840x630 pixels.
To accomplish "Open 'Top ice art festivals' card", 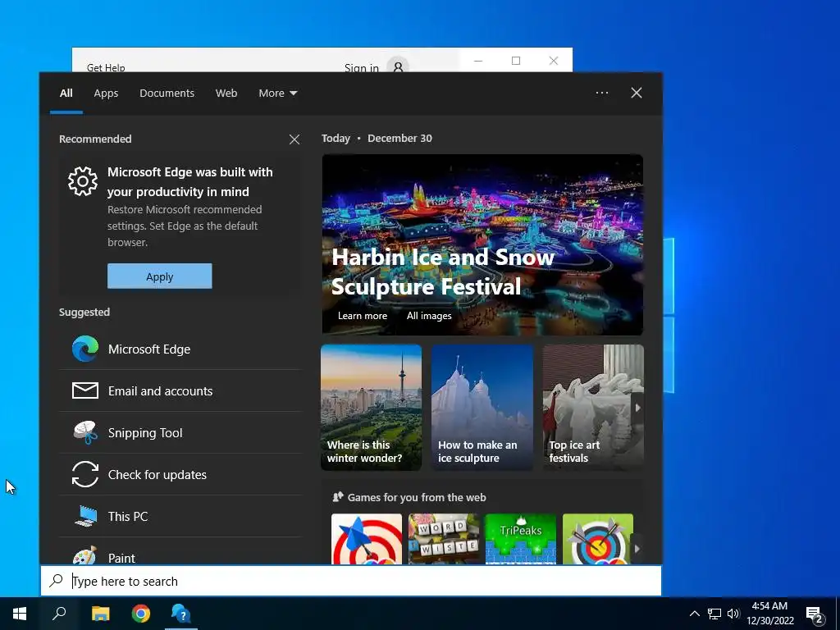I will coord(593,408).
